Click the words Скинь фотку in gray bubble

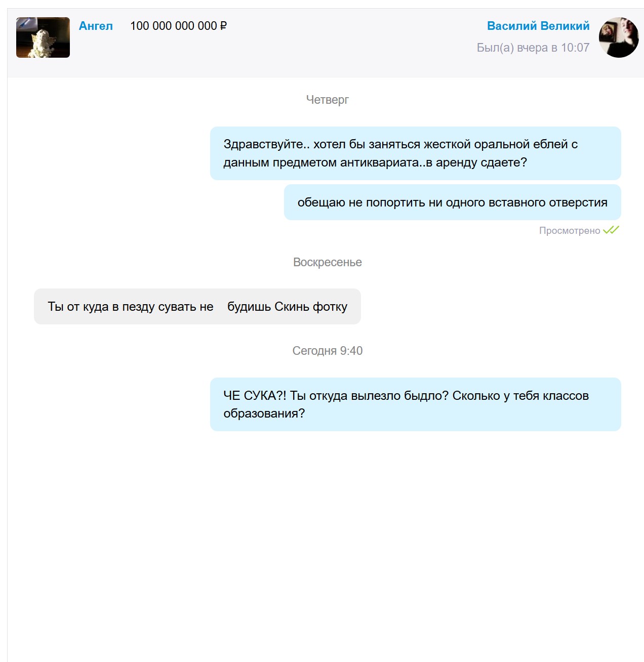point(311,307)
